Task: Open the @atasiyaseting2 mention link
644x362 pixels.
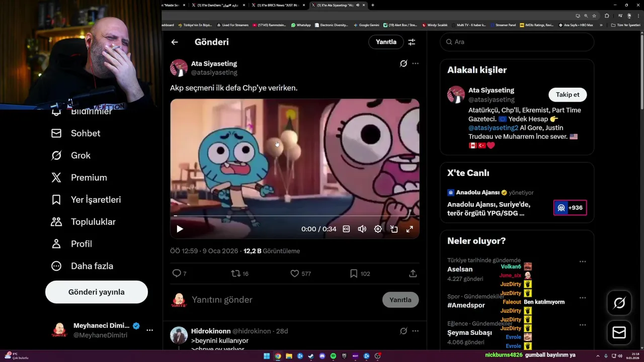Action: tap(493, 128)
